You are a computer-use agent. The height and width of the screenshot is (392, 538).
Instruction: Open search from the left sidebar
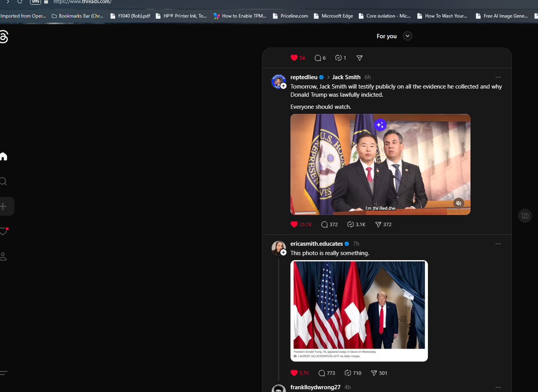(x=3, y=181)
